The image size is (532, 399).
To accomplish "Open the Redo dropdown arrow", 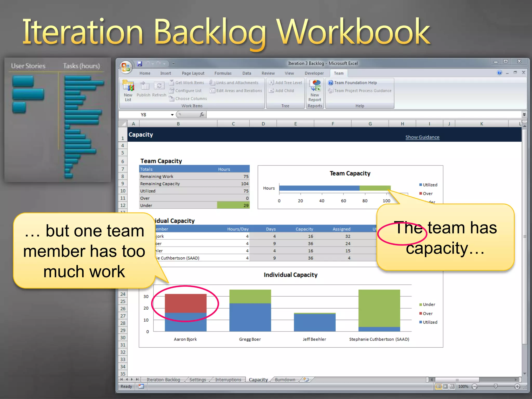I will tap(164, 63).
